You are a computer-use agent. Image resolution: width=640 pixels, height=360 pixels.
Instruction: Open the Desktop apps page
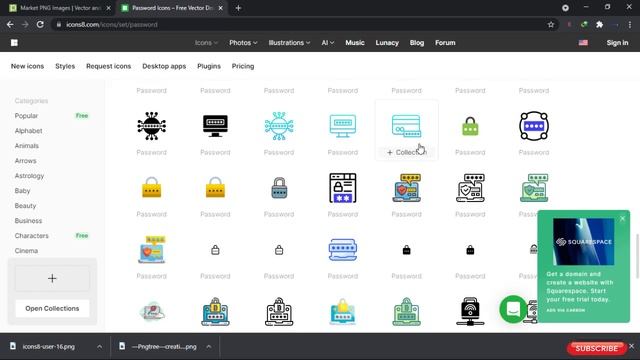[164, 66]
